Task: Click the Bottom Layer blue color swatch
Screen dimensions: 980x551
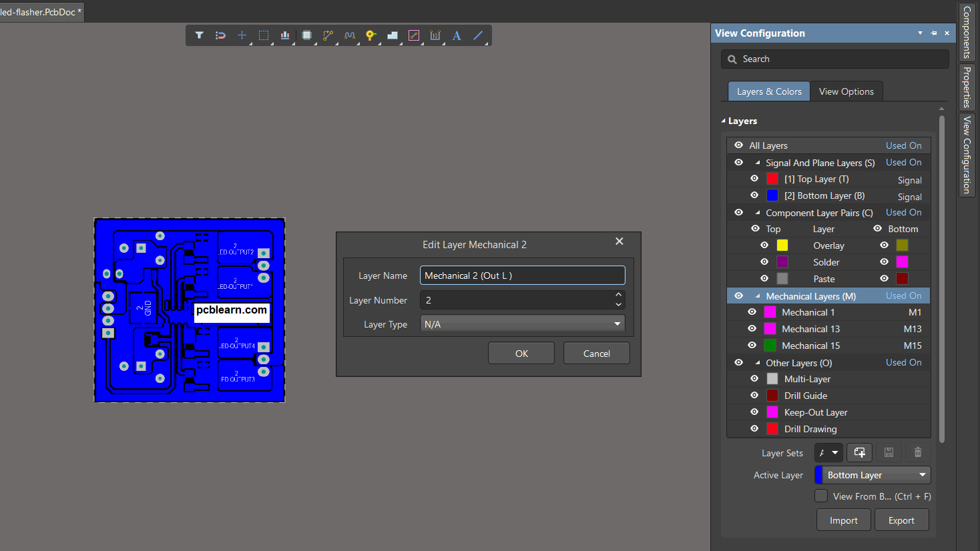Action: (772, 195)
